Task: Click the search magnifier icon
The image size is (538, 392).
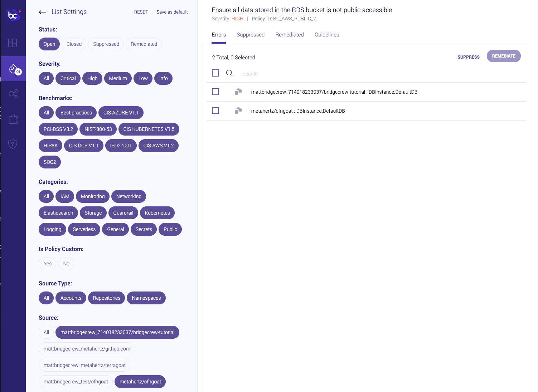Action: click(x=229, y=73)
